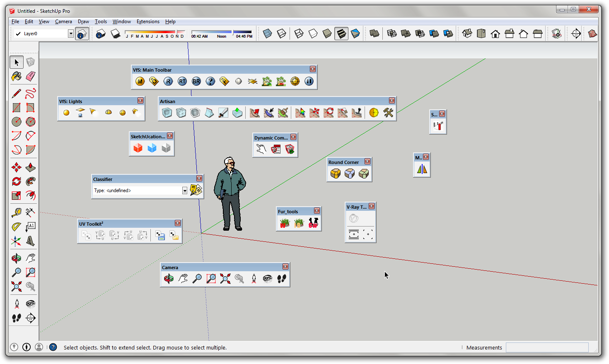Select the Push/Pull tool

point(31,167)
